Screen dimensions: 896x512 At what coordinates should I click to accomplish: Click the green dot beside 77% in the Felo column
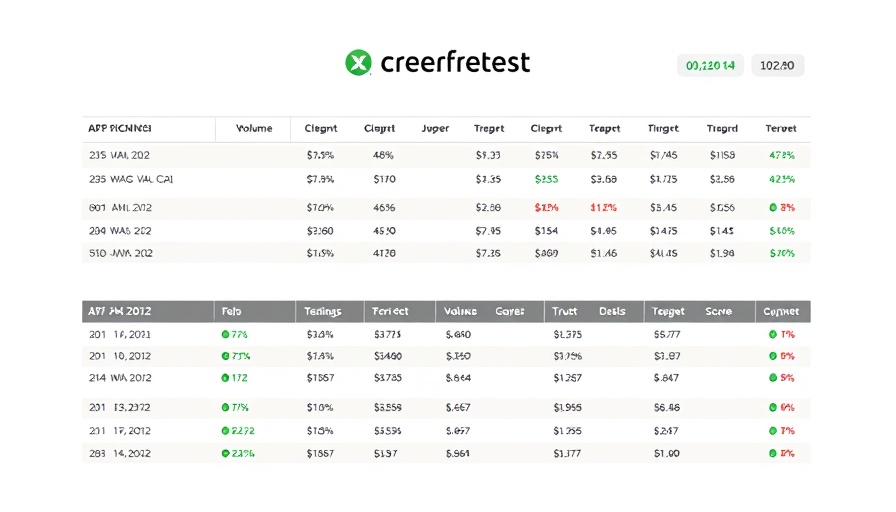coord(225,334)
